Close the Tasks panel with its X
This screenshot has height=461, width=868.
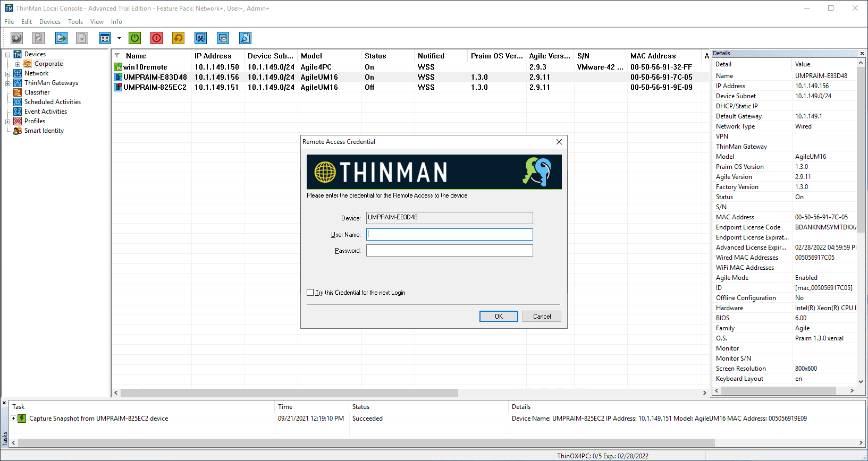click(4, 403)
